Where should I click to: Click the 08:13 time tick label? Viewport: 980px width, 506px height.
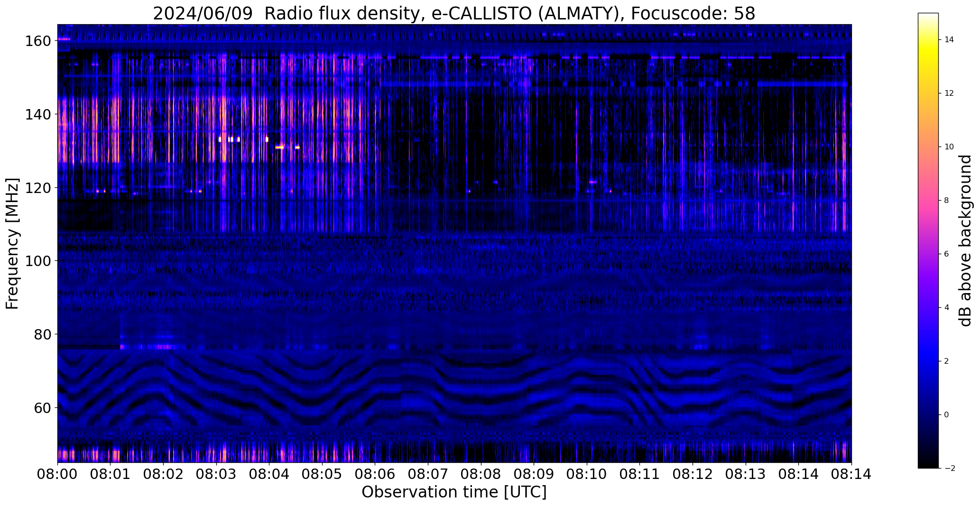tap(745, 474)
